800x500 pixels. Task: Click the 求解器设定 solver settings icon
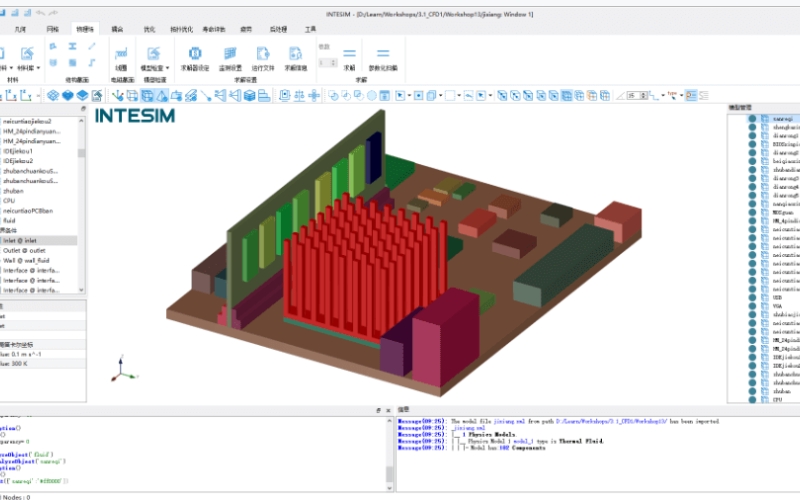click(194, 56)
